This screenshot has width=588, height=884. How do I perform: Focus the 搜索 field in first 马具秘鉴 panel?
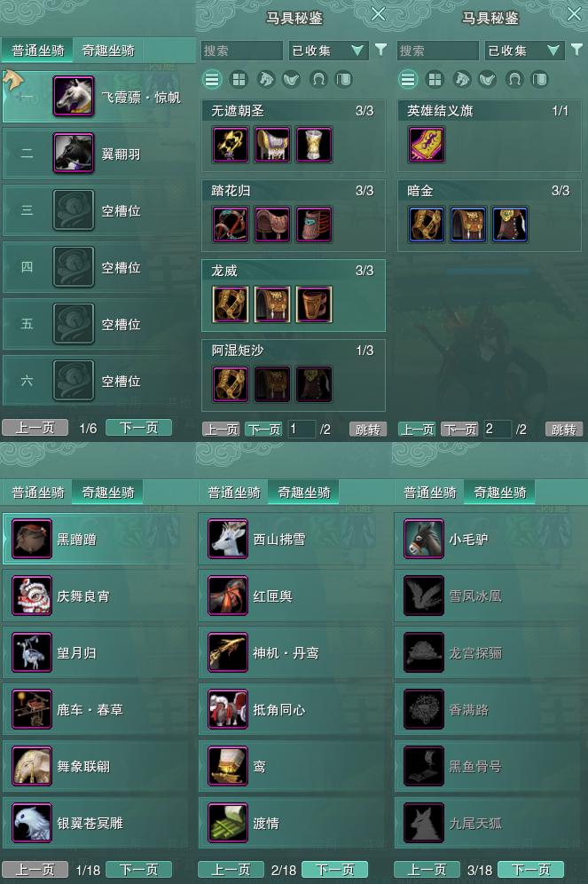[x=241, y=51]
